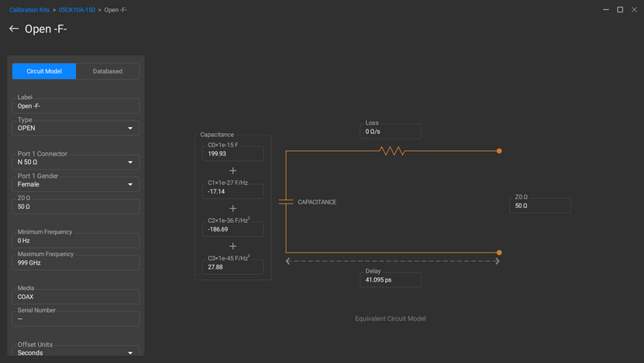Click the back arrow next to Open -F-
The height and width of the screenshot is (363, 644).
click(14, 29)
